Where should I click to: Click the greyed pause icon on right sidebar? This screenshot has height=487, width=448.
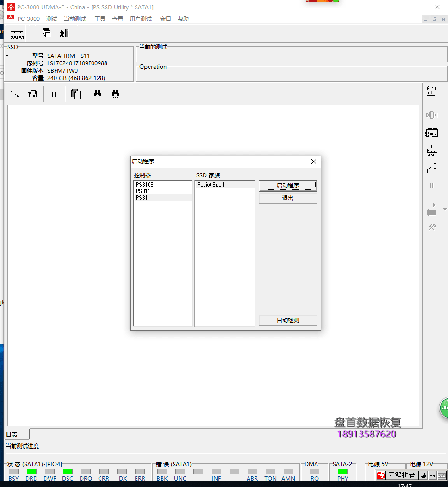431,186
